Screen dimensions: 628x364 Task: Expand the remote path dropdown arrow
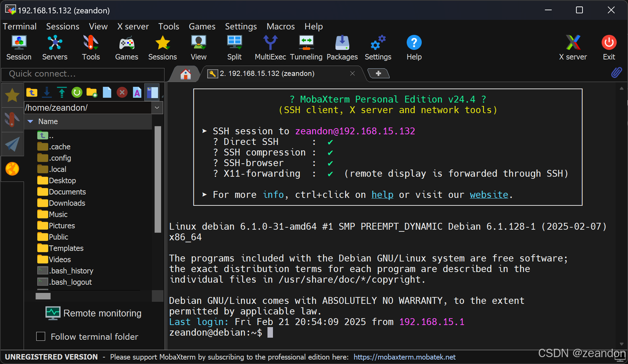pos(157,107)
